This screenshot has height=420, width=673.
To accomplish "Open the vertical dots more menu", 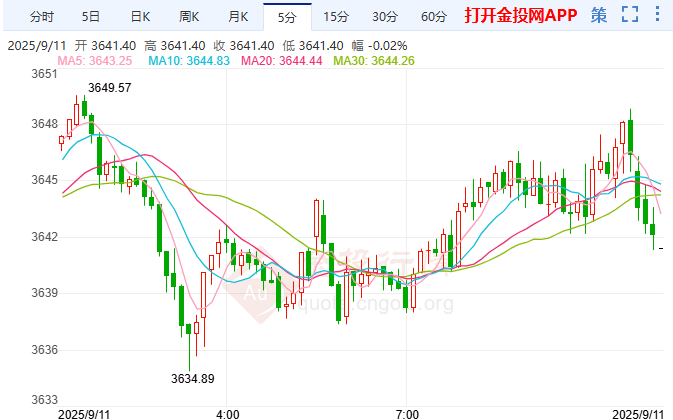I will [657, 15].
